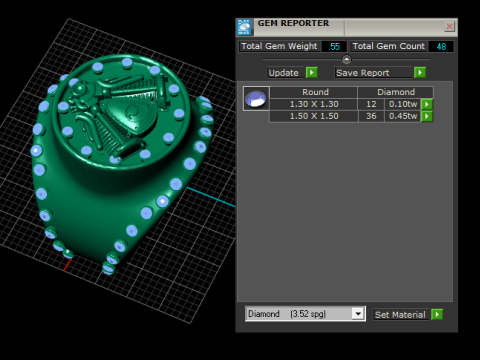Click the Round column header
This screenshot has width=480, height=360.
coord(314,92)
